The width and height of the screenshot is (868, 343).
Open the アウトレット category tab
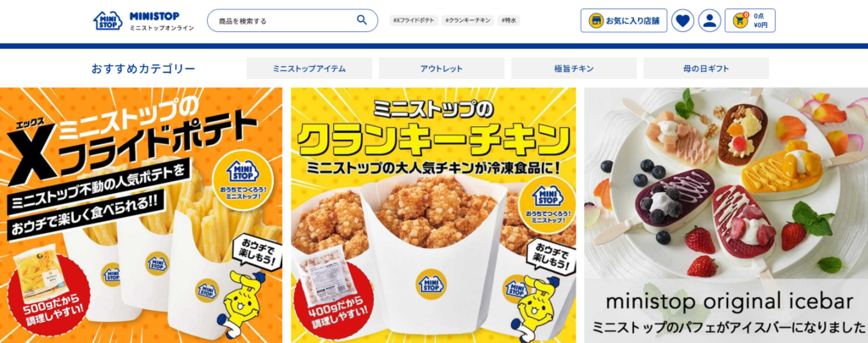click(442, 69)
